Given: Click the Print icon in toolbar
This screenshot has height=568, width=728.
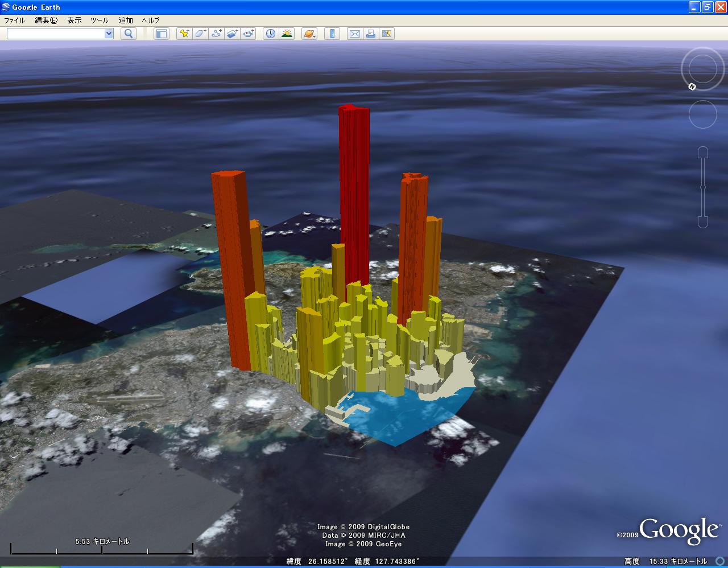Looking at the screenshot, I should [x=371, y=34].
